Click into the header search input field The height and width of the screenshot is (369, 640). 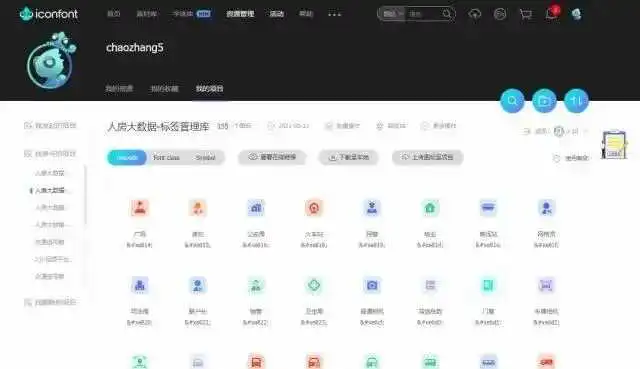(x=423, y=14)
